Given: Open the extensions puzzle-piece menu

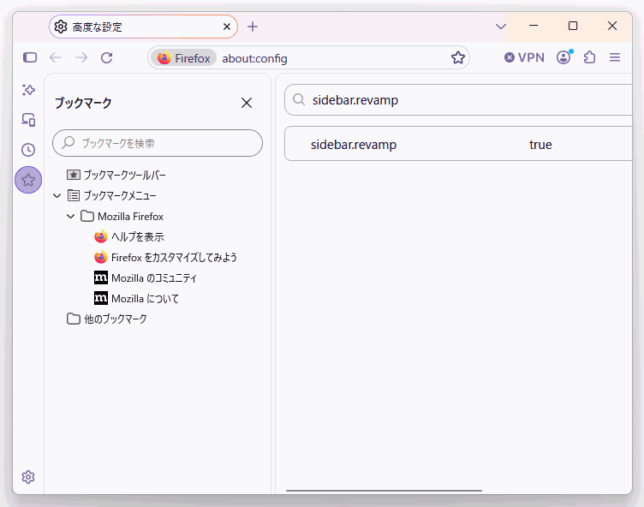Looking at the screenshot, I should [589, 57].
